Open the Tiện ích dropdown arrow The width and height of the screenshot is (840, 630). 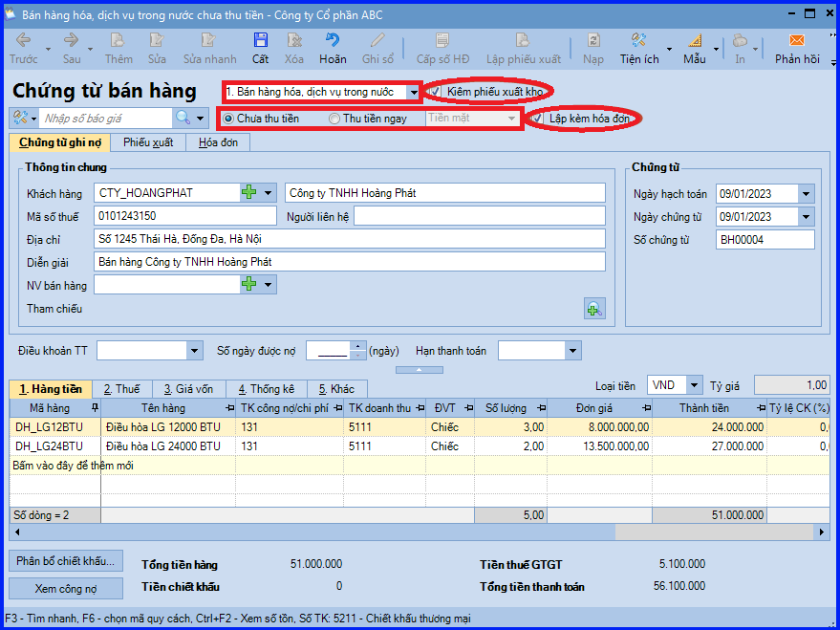click(669, 50)
